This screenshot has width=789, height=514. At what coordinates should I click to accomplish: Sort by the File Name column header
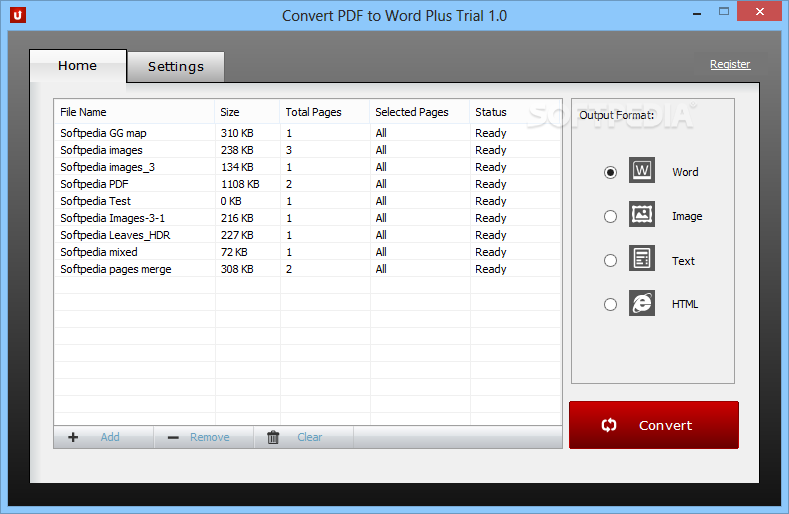click(x=134, y=112)
